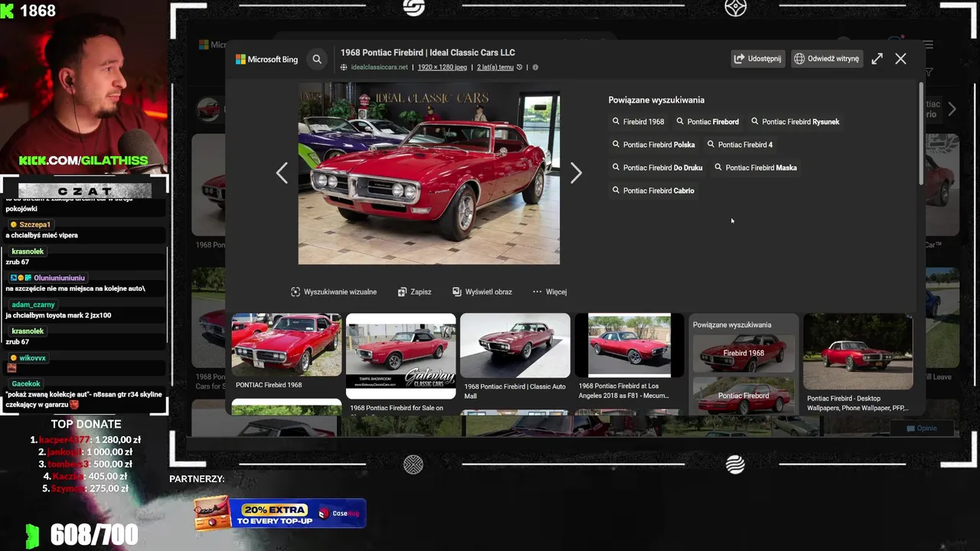Click Wyświetl obraz to view image
Image resolution: width=980 pixels, height=551 pixels.
click(482, 292)
